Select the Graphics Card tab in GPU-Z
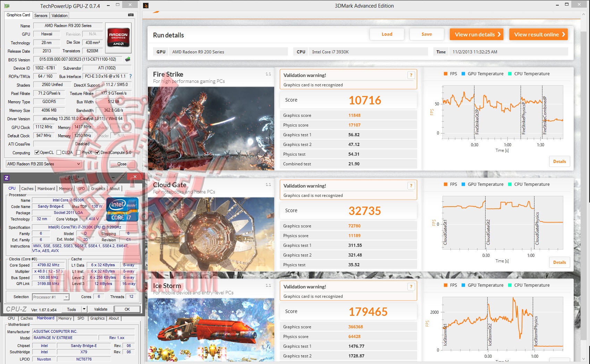590x364 pixels. [x=18, y=15]
